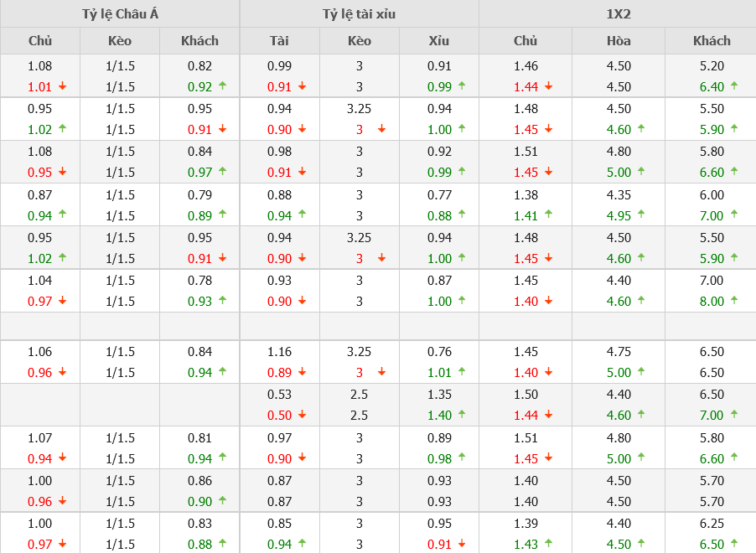Screen dimensions: 756x553
Task: Select the up arrow beside 1.41
Action: pyautogui.click(x=548, y=214)
